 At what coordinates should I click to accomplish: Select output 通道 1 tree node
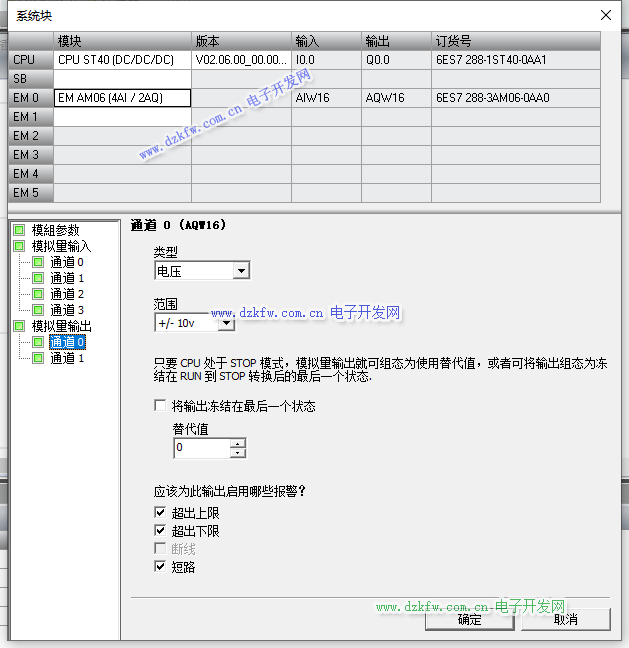coord(67,358)
